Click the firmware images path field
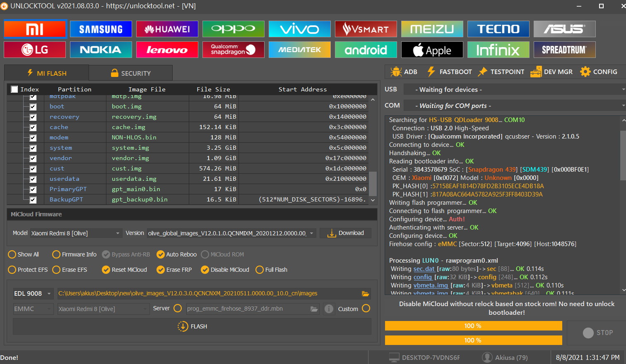Image resolution: width=626 pixels, height=364 pixels. pyautogui.click(x=209, y=293)
